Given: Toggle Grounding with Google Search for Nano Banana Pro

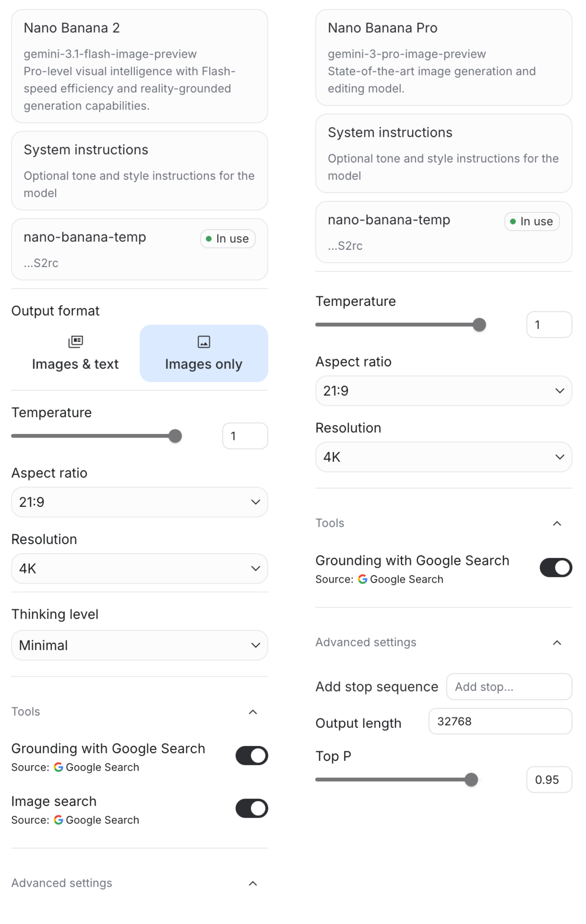Looking at the screenshot, I should [555, 567].
